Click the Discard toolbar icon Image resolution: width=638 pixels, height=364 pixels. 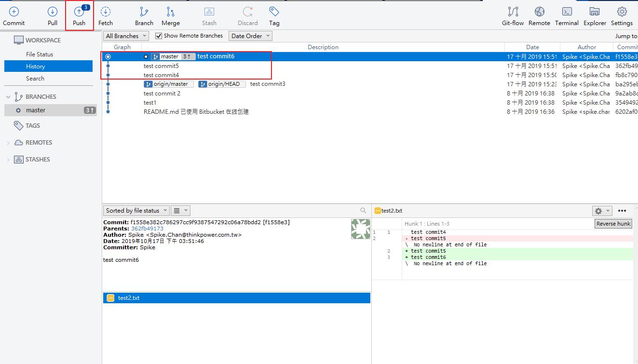click(x=248, y=16)
